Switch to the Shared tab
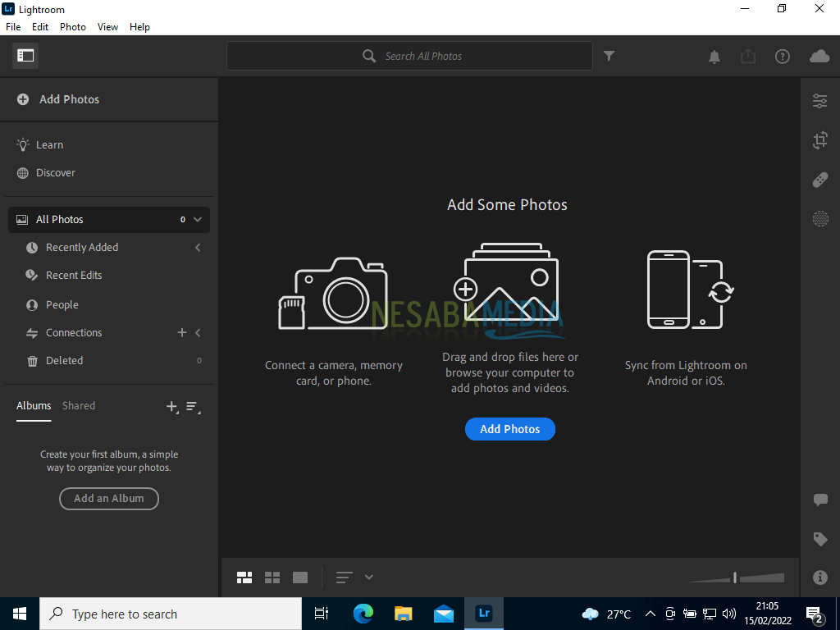 point(79,405)
